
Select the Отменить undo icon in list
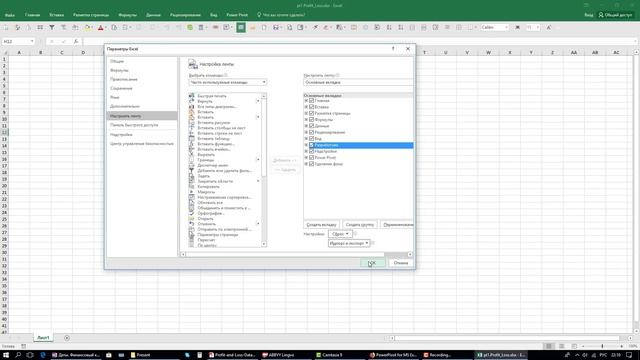191,224
